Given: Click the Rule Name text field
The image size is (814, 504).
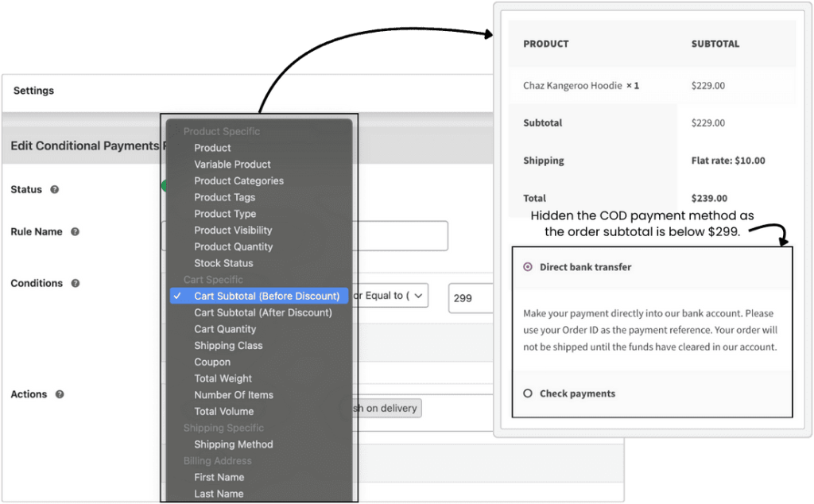Looking at the screenshot, I should (401, 236).
